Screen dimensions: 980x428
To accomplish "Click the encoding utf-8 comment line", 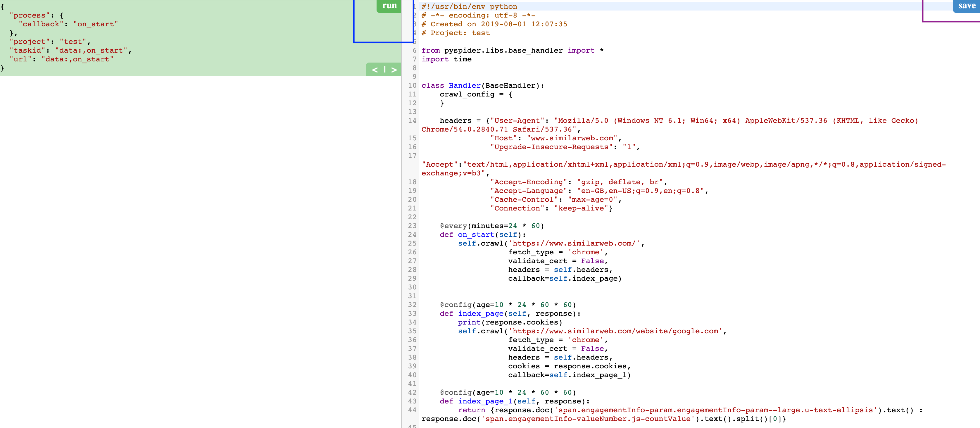I will coord(478,15).
